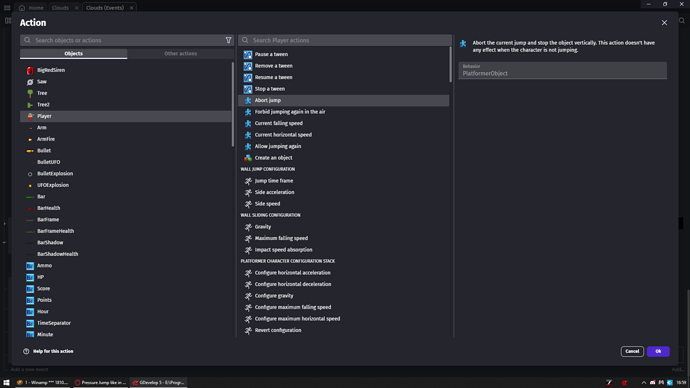Open the hamburger menu icon

(7, 8)
